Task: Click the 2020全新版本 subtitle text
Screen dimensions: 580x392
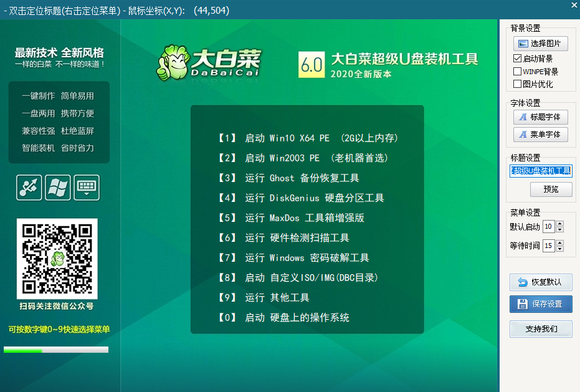Action: click(361, 74)
